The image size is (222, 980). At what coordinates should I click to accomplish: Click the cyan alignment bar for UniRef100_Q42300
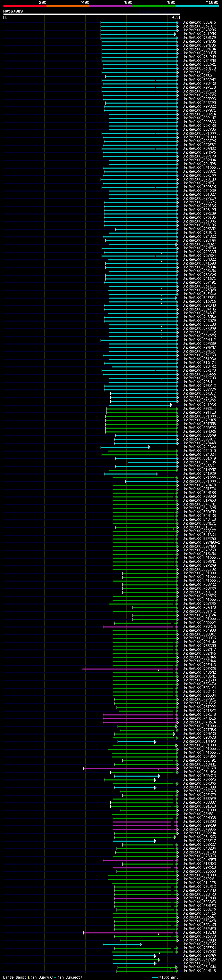pyautogui.click(x=126, y=447)
